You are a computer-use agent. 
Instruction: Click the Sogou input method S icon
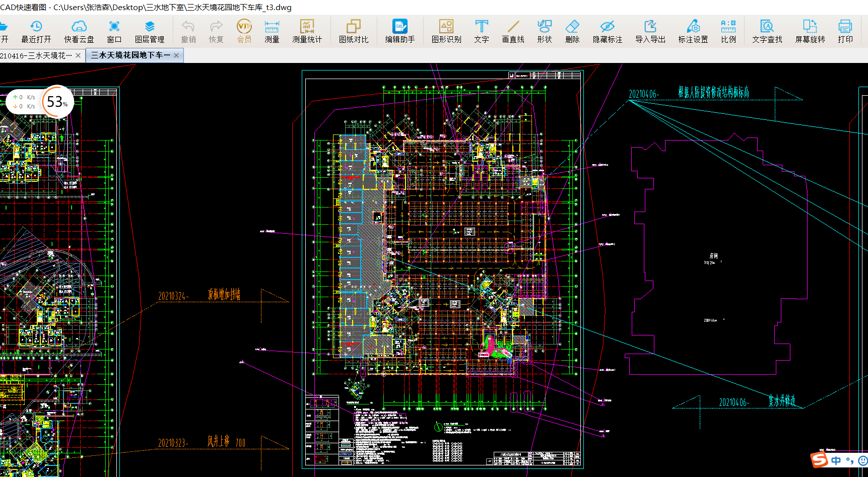click(819, 460)
